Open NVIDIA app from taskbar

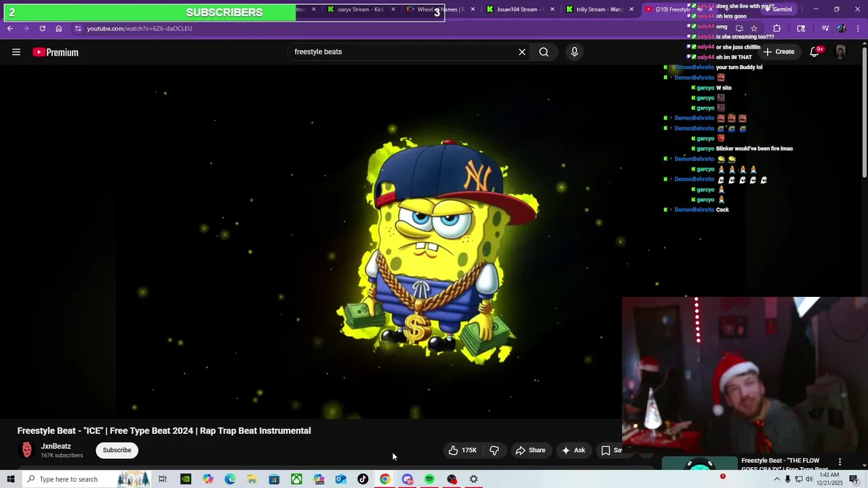point(186,479)
